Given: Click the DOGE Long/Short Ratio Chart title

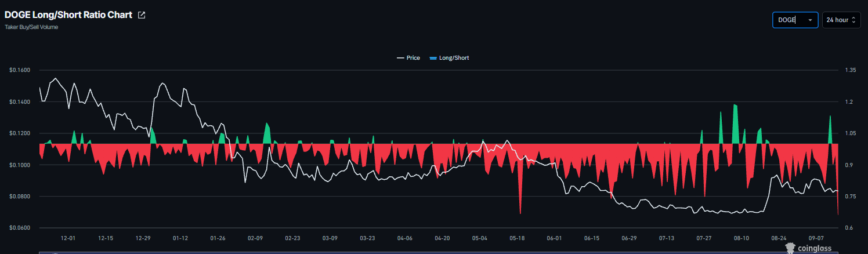Looking at the screenshot, I should point(68,15).
